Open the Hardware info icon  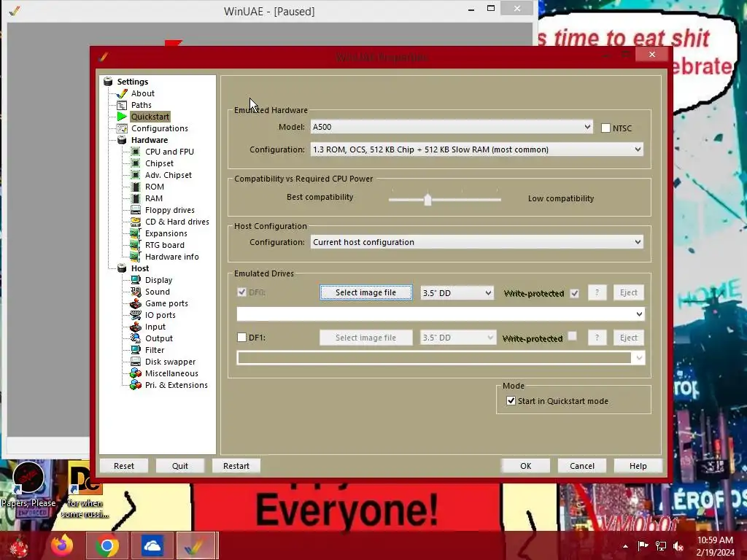136,257
